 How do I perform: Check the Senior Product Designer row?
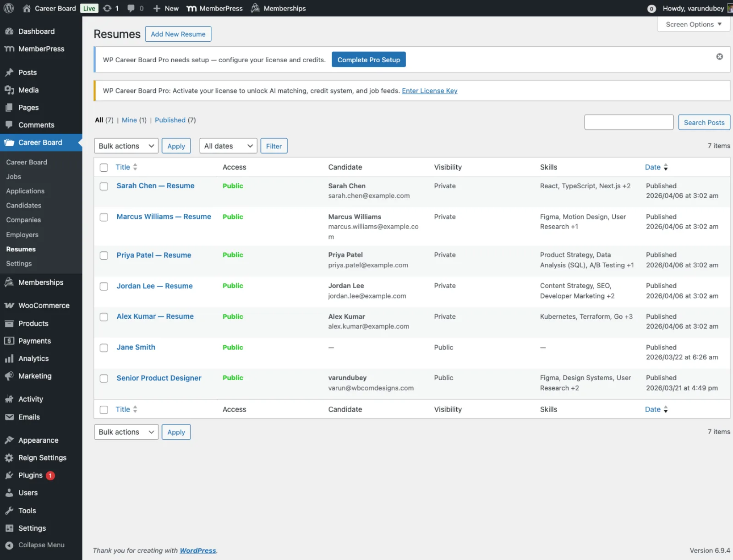click(104, 379)
